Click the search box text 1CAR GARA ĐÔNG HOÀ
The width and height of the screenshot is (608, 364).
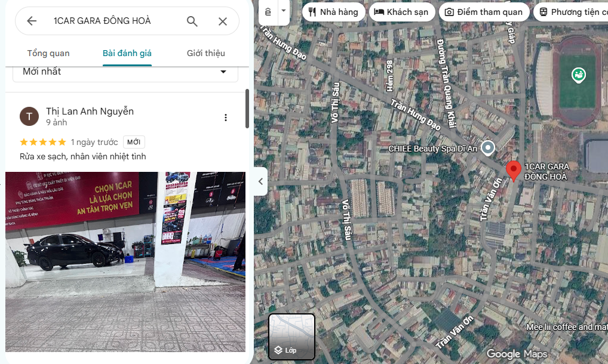pos(102,21)
